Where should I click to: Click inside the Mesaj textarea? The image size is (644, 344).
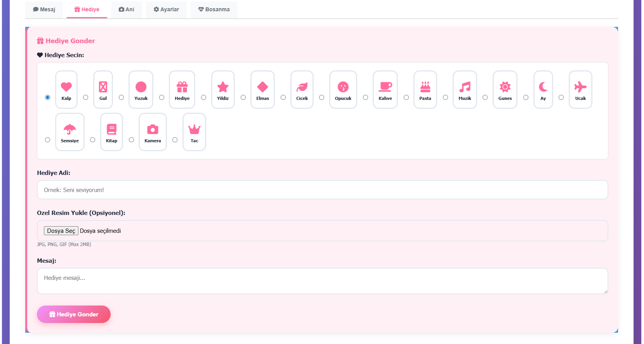point(322,281)
